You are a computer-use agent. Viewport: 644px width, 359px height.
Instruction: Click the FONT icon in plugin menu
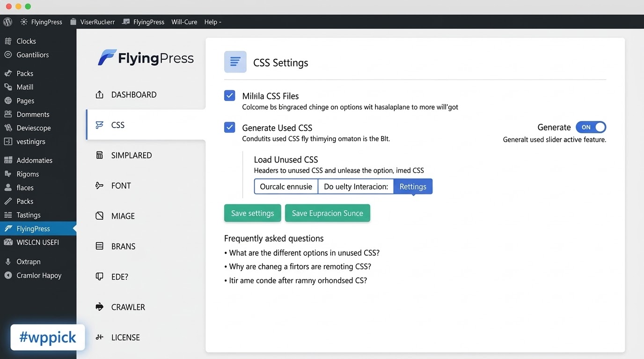99,186
